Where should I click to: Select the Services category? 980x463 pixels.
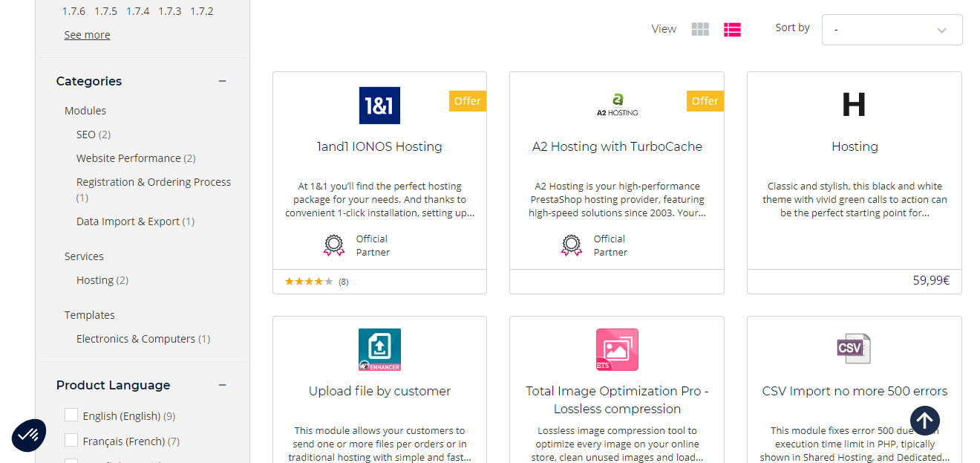pyautogui.click(x=84, y=256)
